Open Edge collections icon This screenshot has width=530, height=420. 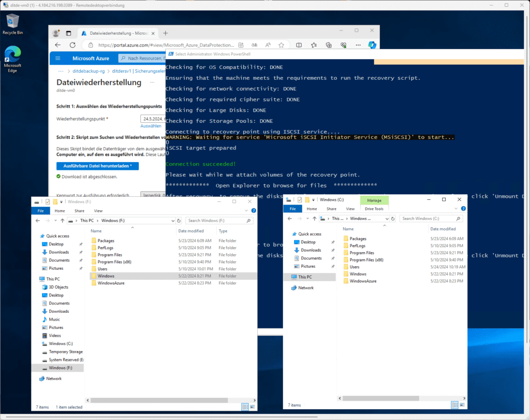(x=329, y=45)
